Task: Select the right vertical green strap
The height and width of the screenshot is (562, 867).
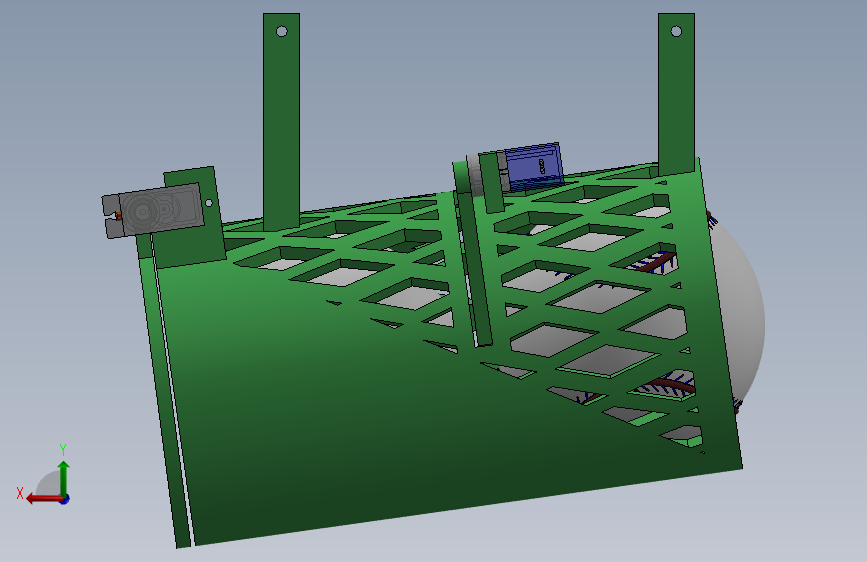Action: [x=676, y=93]
